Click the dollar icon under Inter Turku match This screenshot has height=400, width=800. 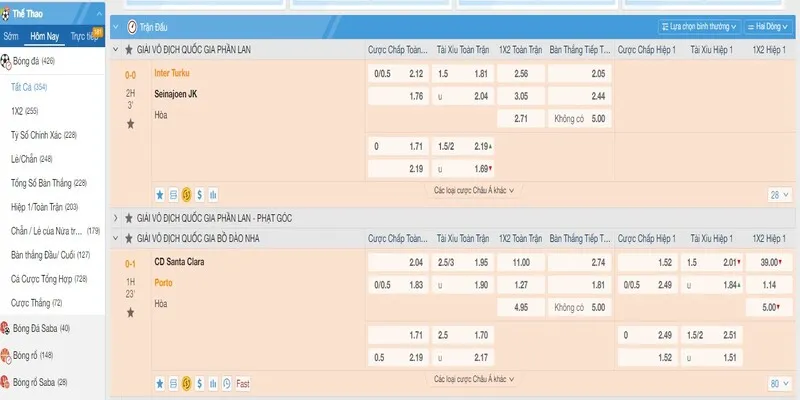tap(199, 194)
